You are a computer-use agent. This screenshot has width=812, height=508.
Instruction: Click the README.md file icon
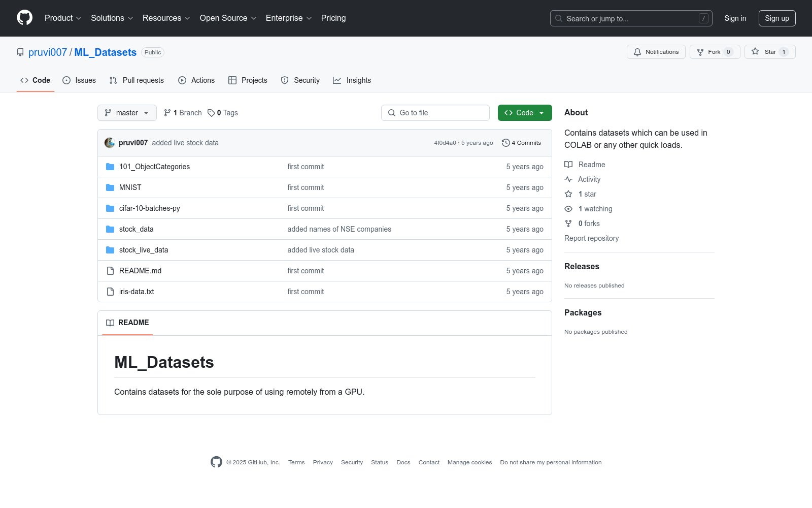[110, 271]
